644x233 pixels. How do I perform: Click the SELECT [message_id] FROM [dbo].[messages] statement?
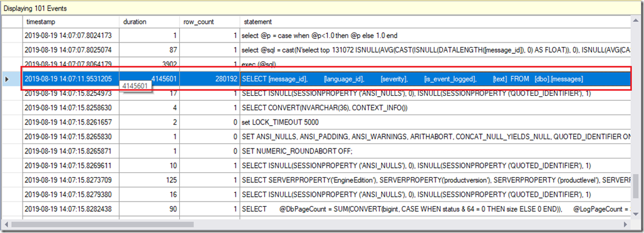coord(435,79)
